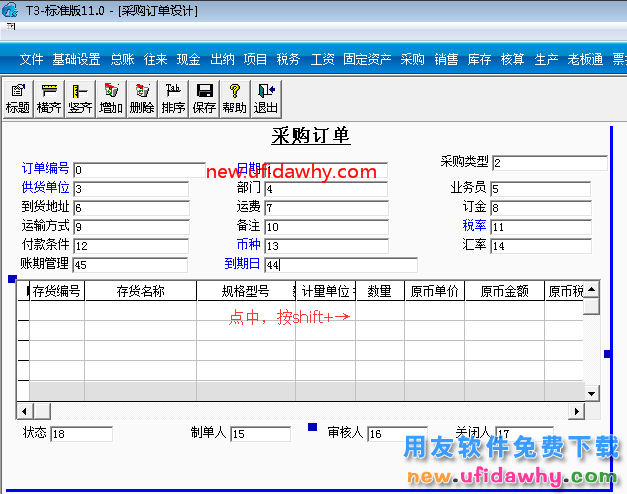Click the 数量 column header

380,291
